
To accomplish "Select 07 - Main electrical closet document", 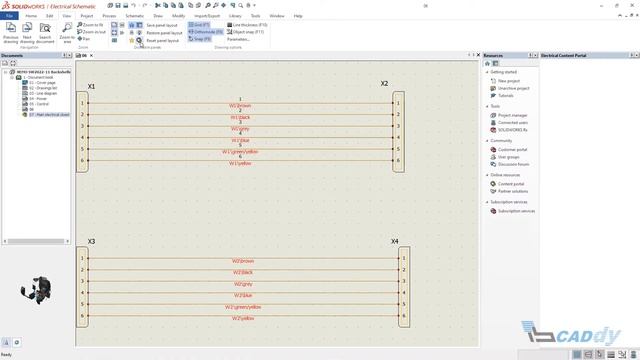I will click(49, 115).
